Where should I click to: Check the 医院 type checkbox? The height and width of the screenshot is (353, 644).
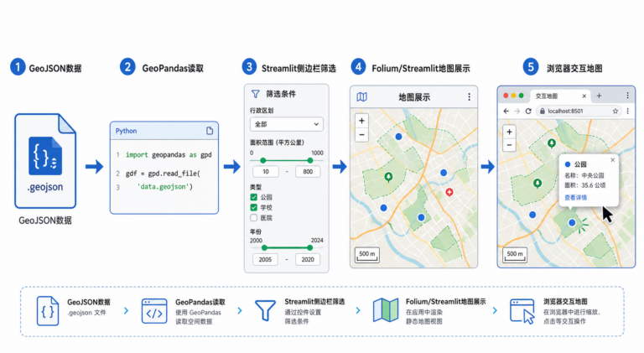pyautogui.click(x=254, y=217)
